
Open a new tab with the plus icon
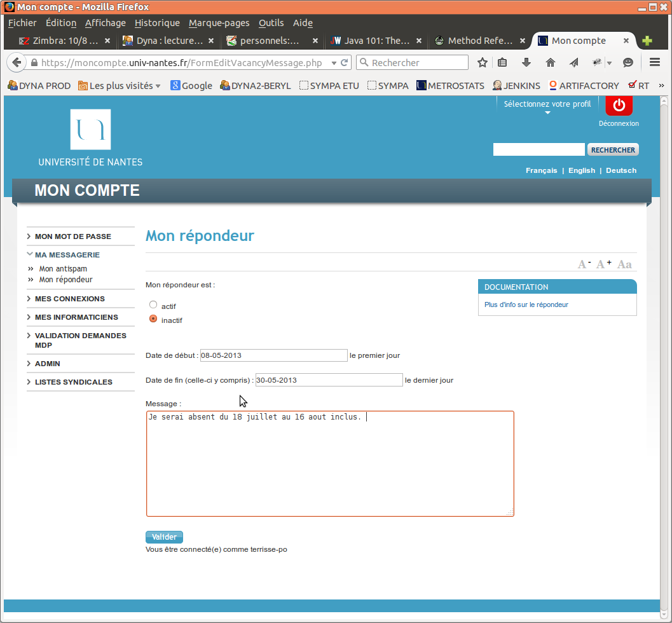click(x=647, y=40)
